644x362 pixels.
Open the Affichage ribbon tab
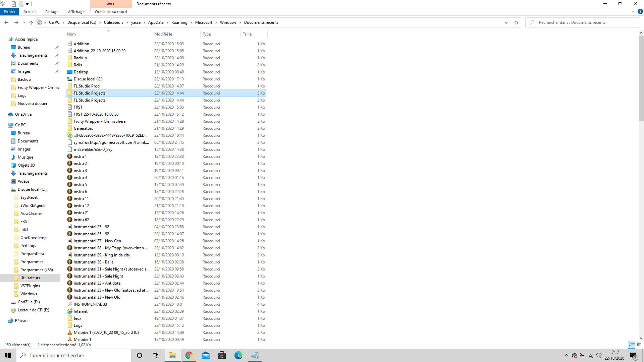click(76, 12)
